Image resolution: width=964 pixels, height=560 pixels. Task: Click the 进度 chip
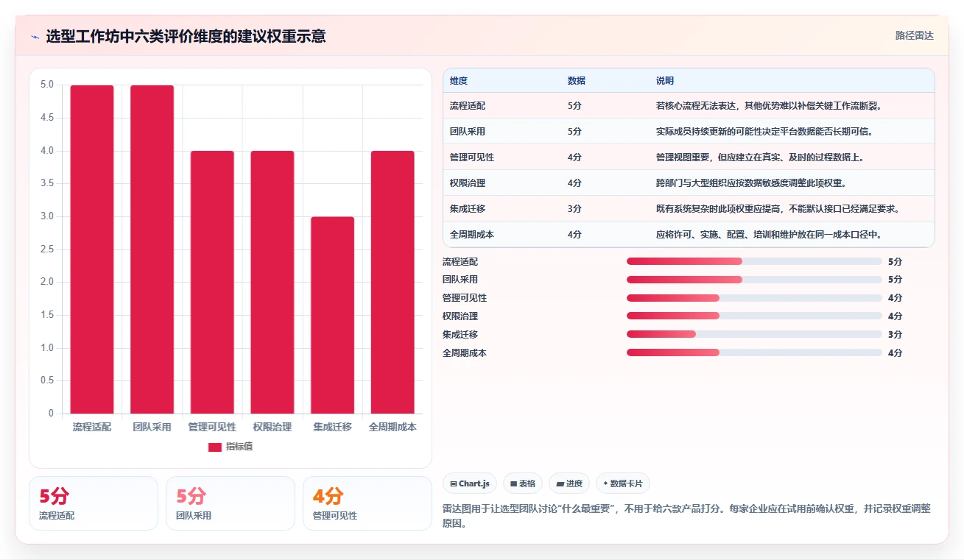569,483
